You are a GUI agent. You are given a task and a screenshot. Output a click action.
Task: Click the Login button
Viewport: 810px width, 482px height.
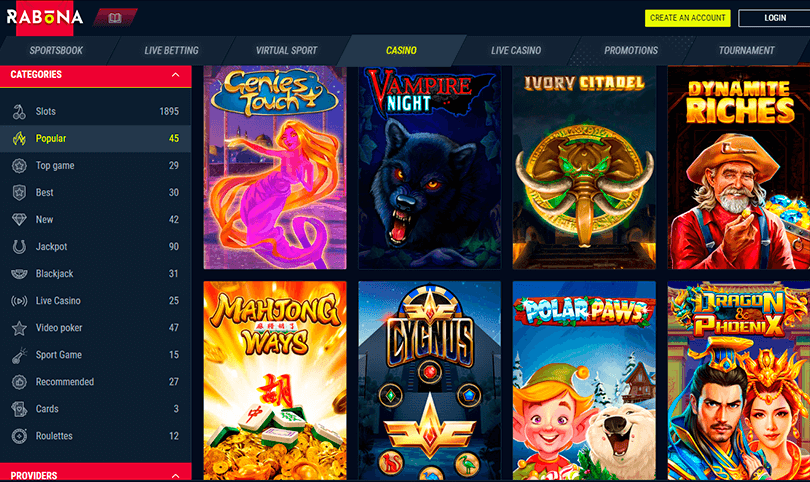(x=774, y=18)
